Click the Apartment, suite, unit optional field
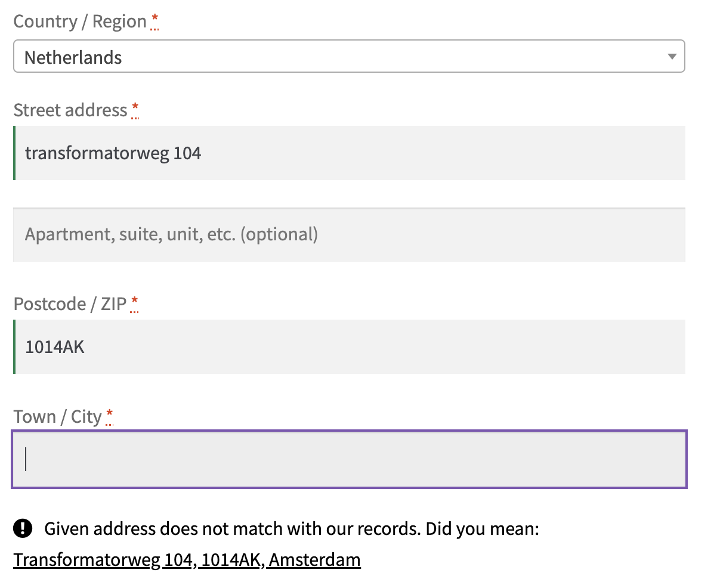Screen dimensions: 717x588 tap(349, 234)
